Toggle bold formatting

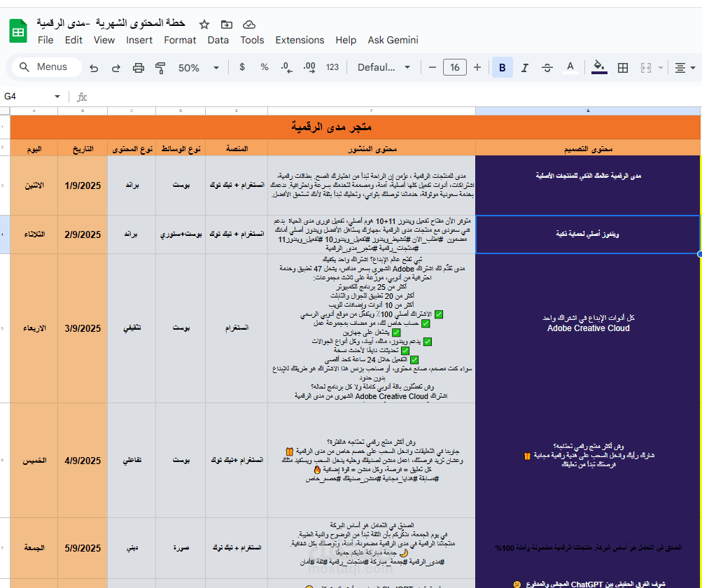(503, 68)
